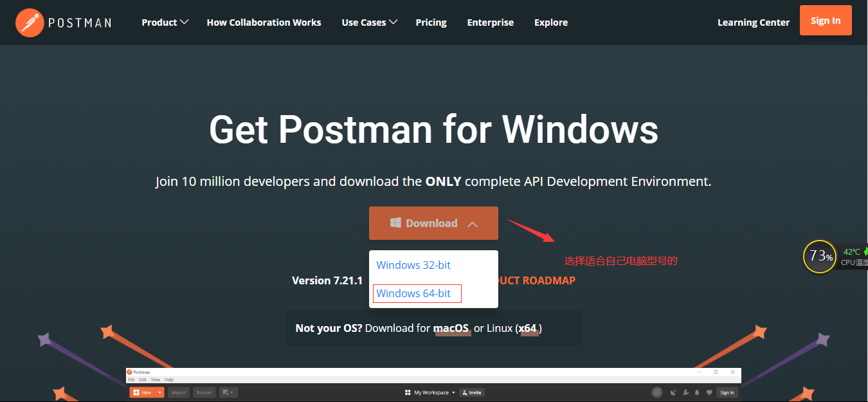
Task: Click the sync status icon in preview
Action: pyautogui.click(x=657, y=392)
